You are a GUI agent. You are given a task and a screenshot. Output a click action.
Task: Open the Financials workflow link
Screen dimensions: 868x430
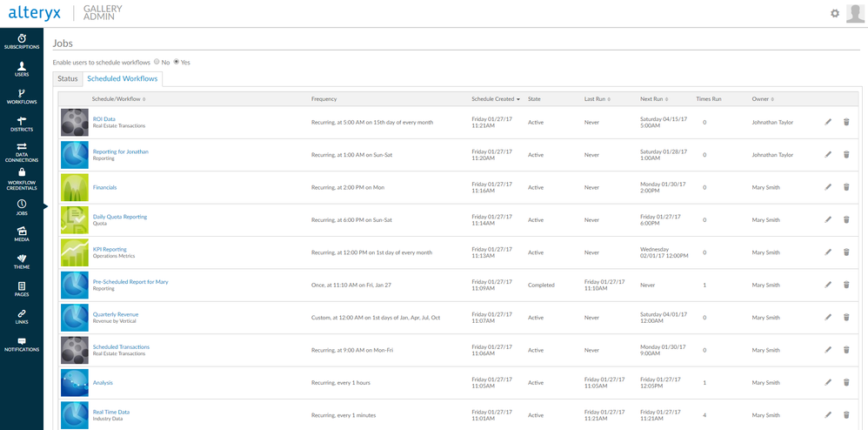click(x=104, y=187)
